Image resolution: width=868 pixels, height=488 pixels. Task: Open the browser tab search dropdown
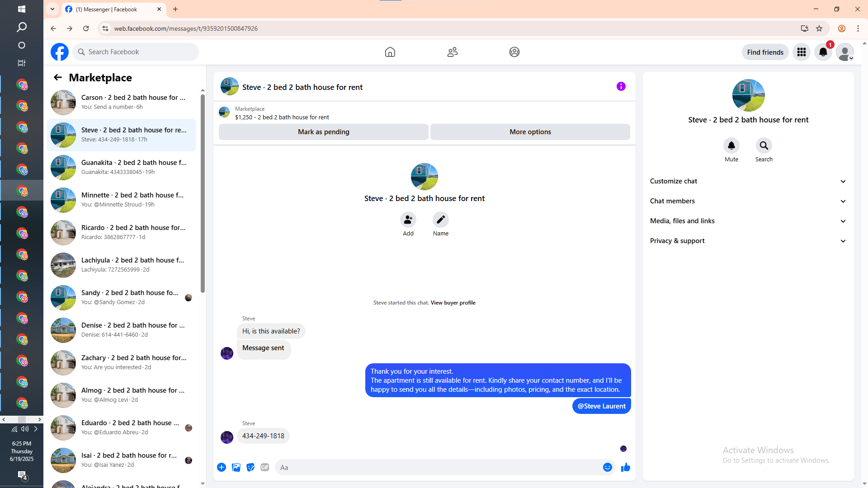tap(52, 9)
